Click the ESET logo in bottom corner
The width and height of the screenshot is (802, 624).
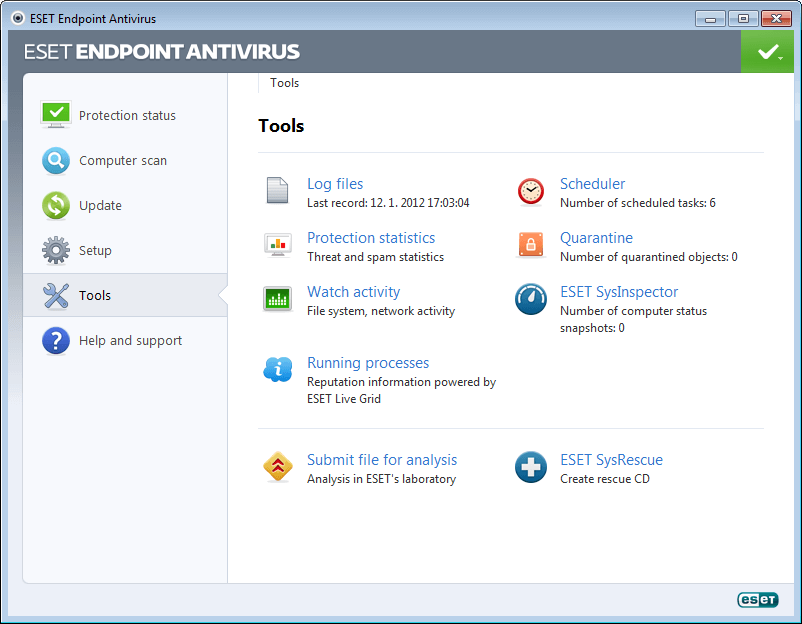tap(757, 600)
